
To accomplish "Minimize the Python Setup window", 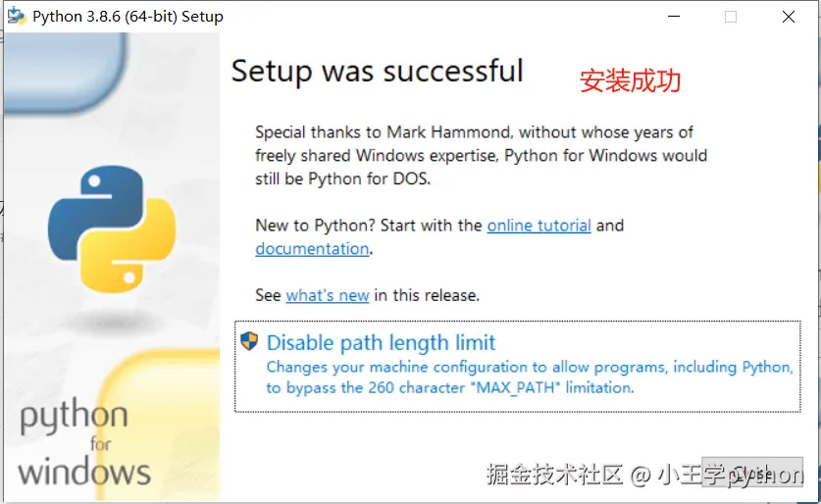I will (672, 17).
